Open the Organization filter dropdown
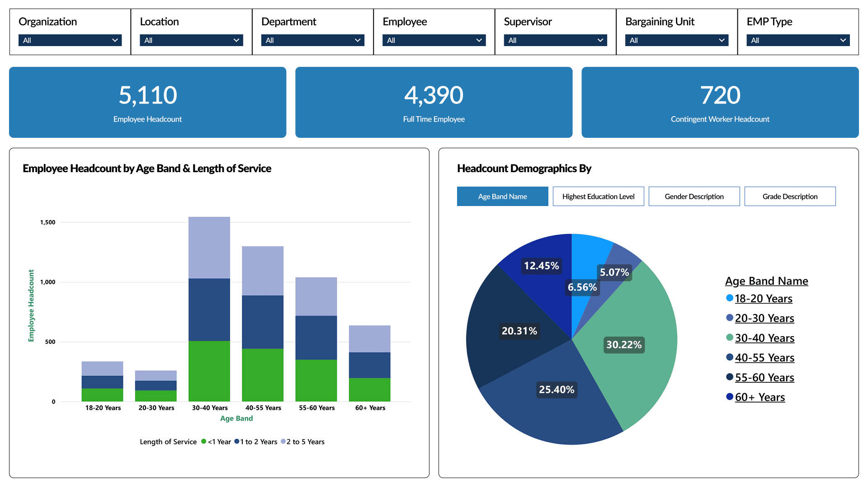The height and width of the screenshot is (488, 868). coord(70,40)
